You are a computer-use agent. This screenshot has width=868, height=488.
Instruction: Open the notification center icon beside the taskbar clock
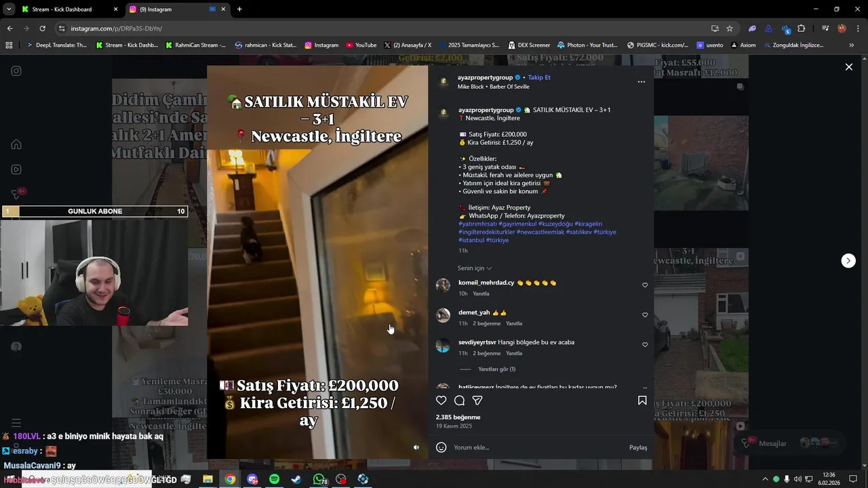point(853,479)
